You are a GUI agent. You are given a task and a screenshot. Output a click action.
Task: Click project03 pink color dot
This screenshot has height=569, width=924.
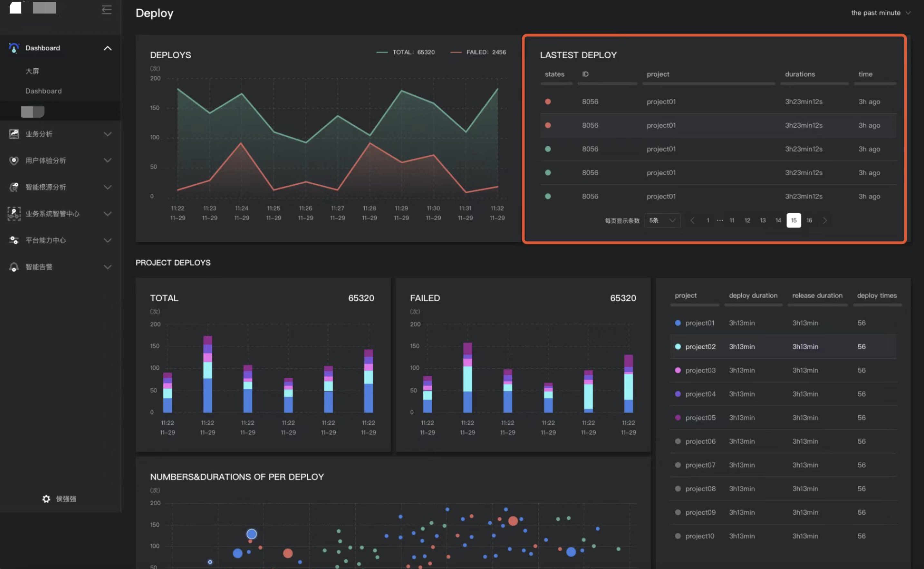(x=678, y=370)
